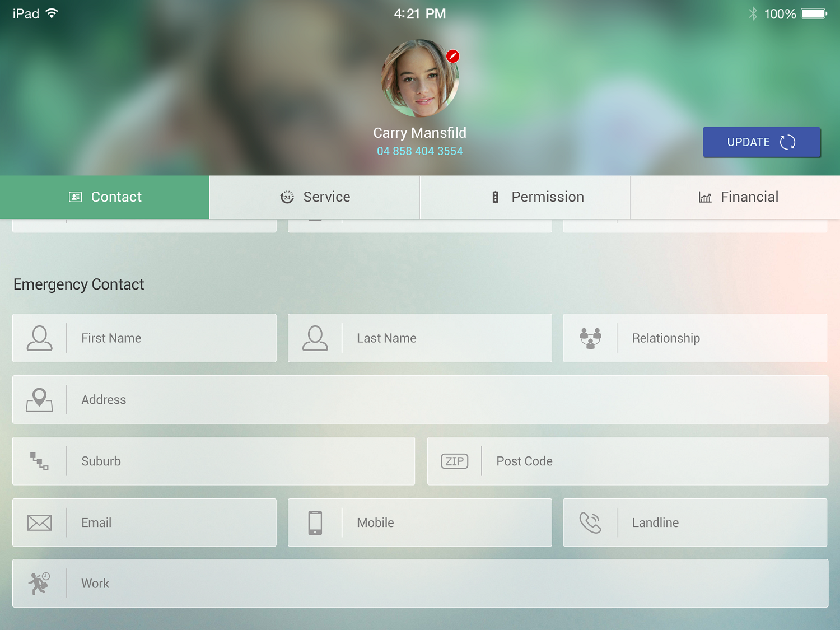840x630 pixels.
Task: Tap the red edit pencil on profile photo
Action: pyautogui.click(x=452, y=56)
